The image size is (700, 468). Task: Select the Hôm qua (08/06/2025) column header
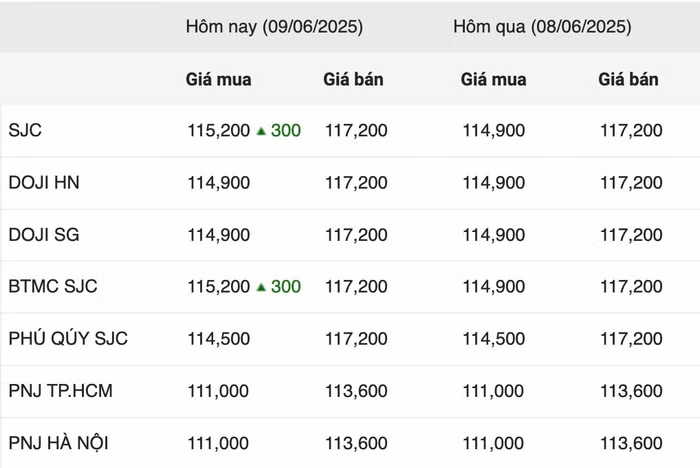coord(542,27)
